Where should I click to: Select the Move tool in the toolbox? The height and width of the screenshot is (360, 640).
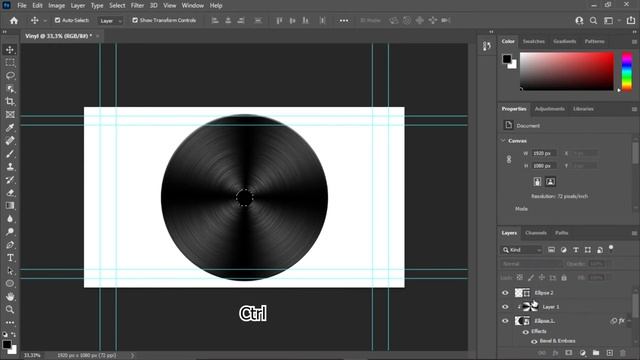[x=10, y=50]
